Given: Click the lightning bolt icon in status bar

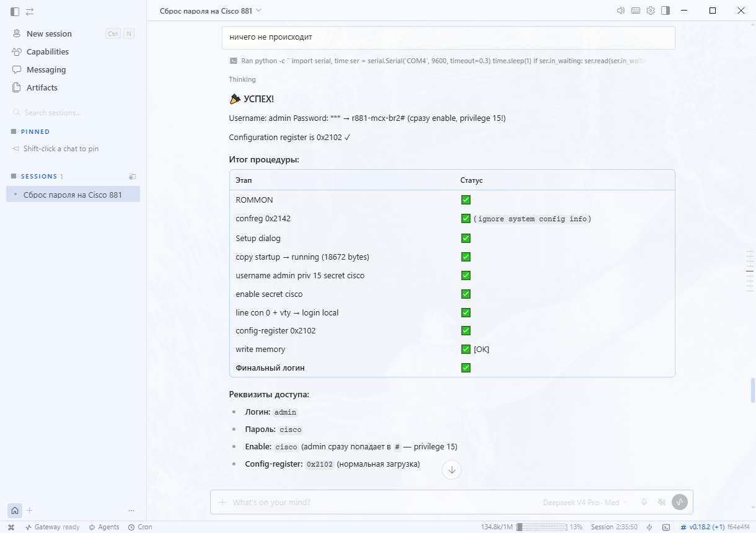Looking at the screenshot, I should 649,527.
